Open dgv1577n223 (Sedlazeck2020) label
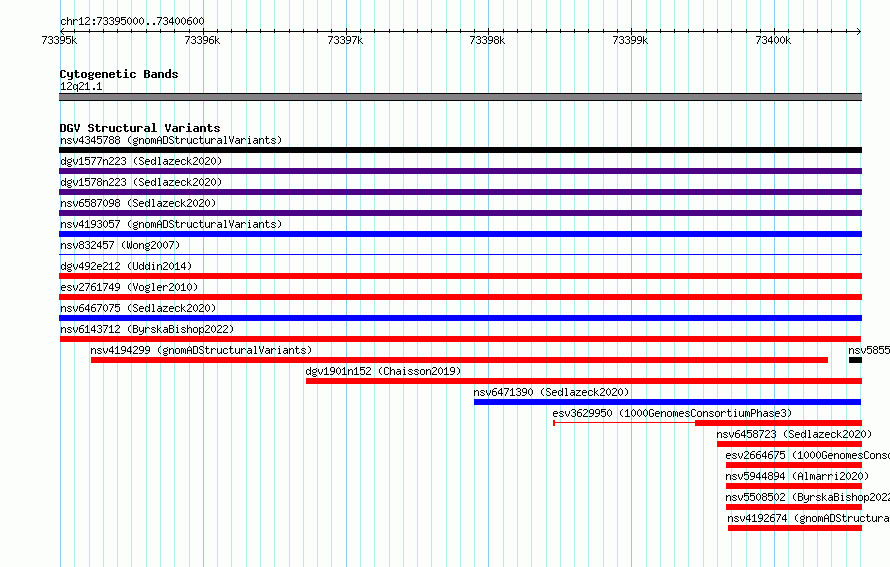The width and height of the screenshot is (890, 567). tap(141, 161)
